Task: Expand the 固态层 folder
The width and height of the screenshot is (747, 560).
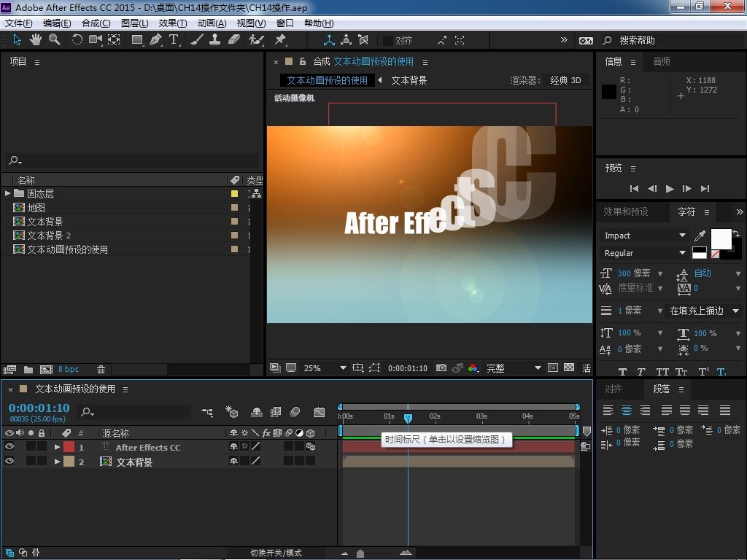Action: [x=7, y=193]
